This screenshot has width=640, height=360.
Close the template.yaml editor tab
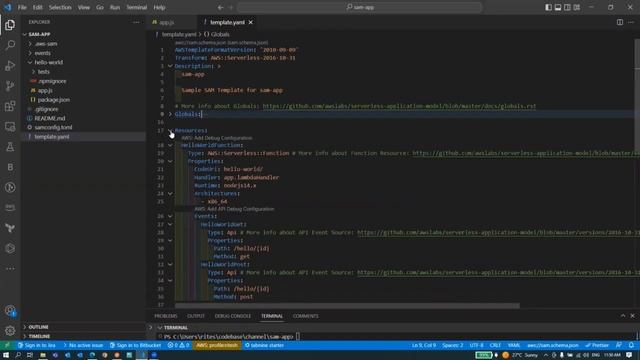click(251, 22)
